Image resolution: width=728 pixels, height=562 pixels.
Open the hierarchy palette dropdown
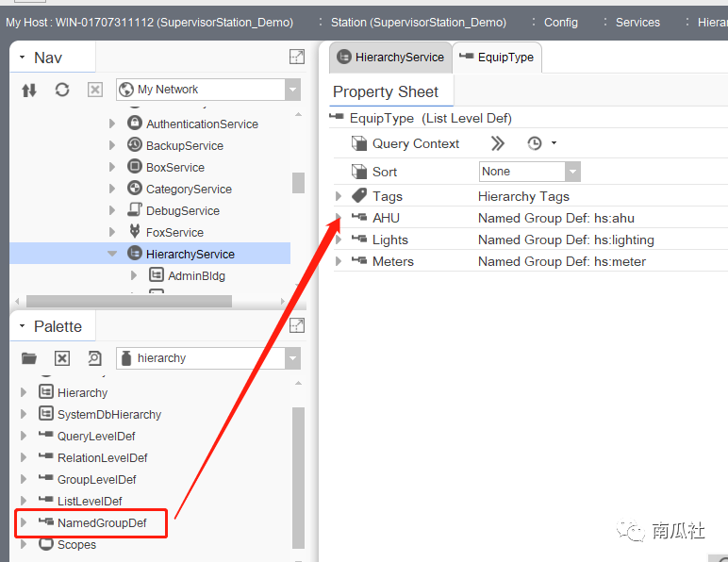coord(292,358)
